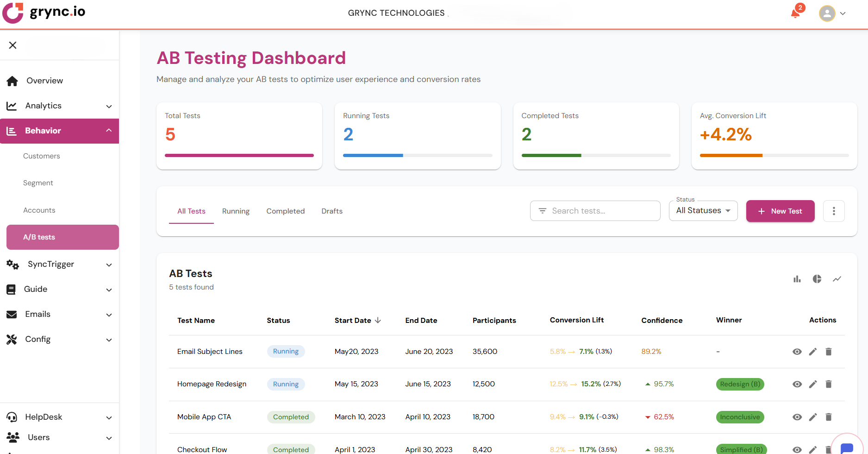
Task: Delete the Homepage Redesign test
Action: [829, 384]
